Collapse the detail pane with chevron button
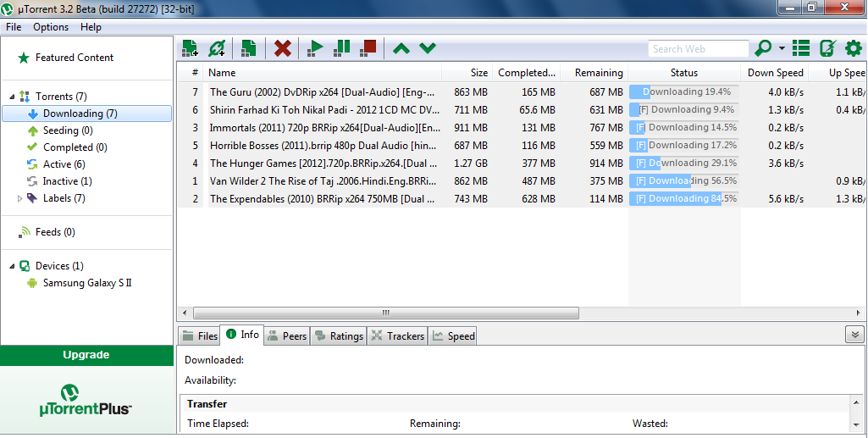868x438 pixels. point(854,335)
